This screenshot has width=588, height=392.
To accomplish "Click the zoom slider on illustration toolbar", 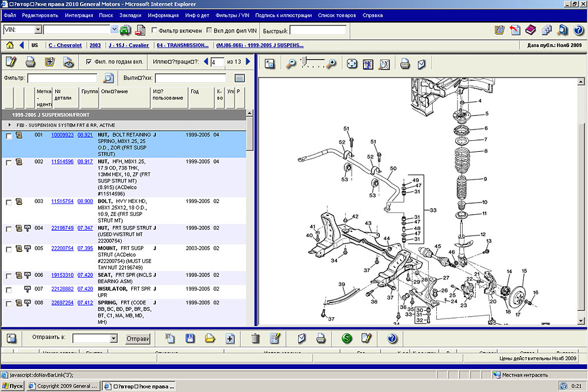I will [304, 61].
